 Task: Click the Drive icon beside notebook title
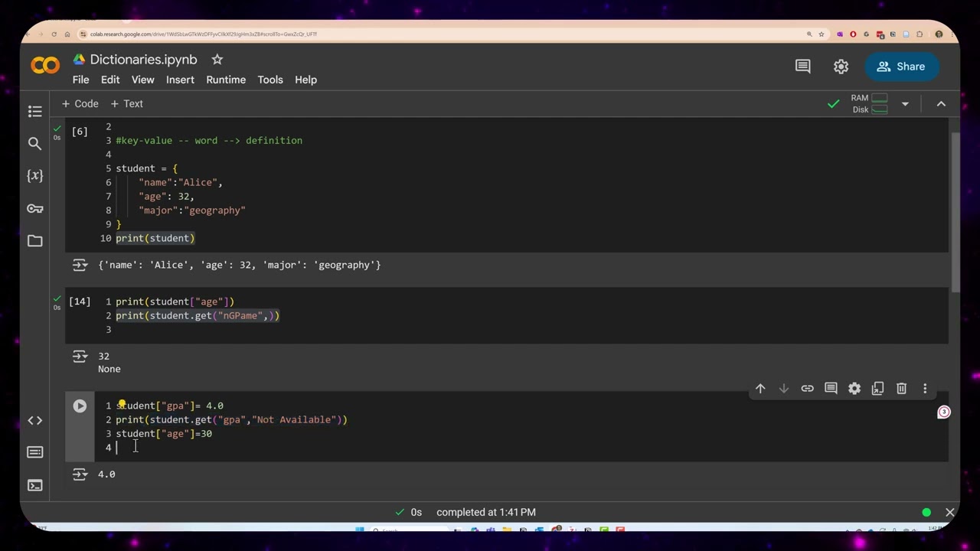click(x=79, y=60)
